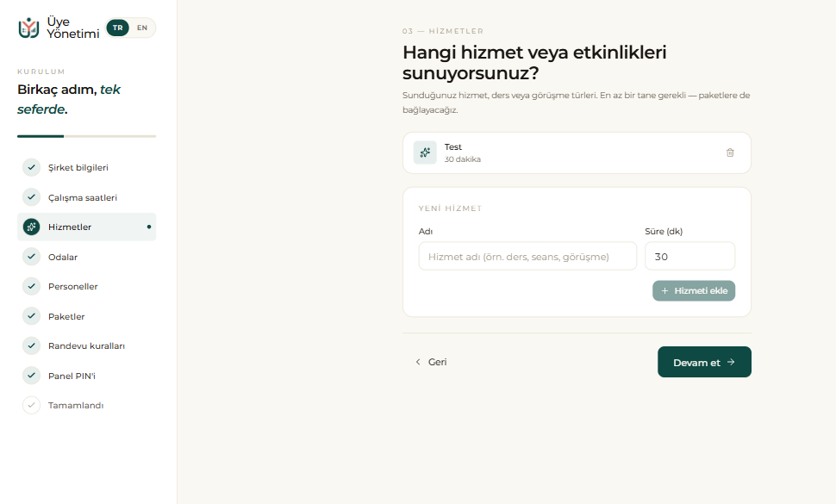
Task: Click the faded checkmark icon beside Tamamlandı
Action: coord(31,405)
